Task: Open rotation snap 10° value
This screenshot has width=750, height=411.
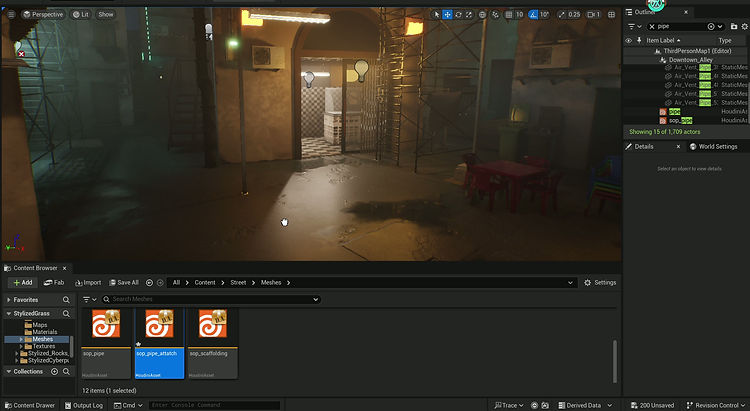Action: (544, 15)
